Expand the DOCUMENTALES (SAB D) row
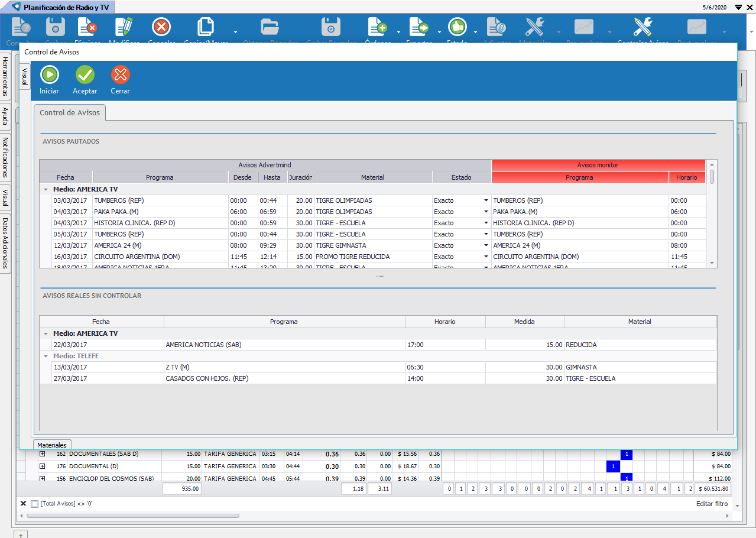Image resolution: width=756 pixels, height=538 pixels. pyautogui.click(x=42, y=454)
